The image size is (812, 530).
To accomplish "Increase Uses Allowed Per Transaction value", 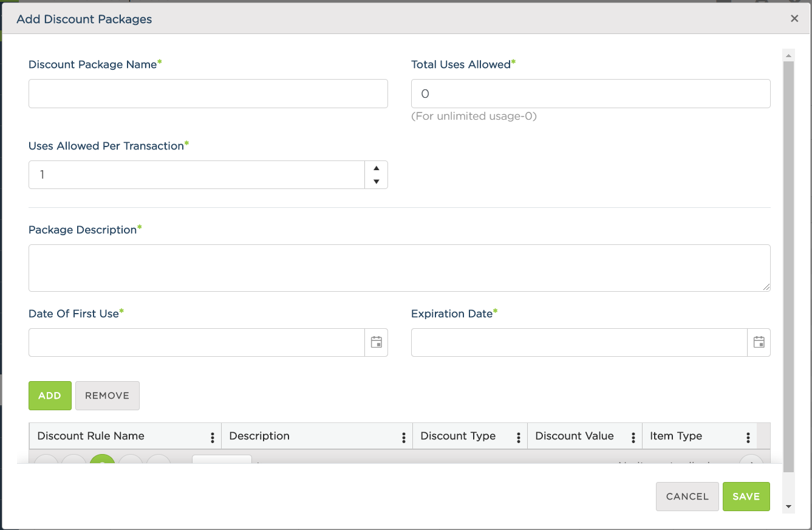I will [x=376, y=168].
